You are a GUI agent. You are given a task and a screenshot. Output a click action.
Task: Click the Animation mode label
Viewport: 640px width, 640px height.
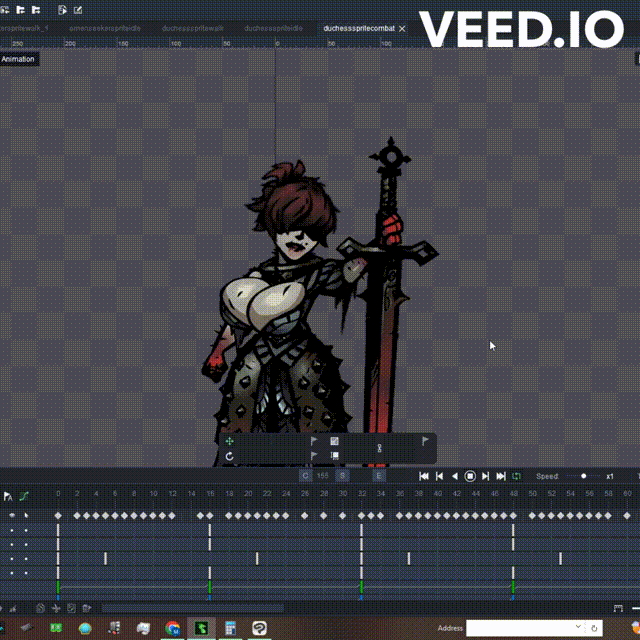click(18, 59)
